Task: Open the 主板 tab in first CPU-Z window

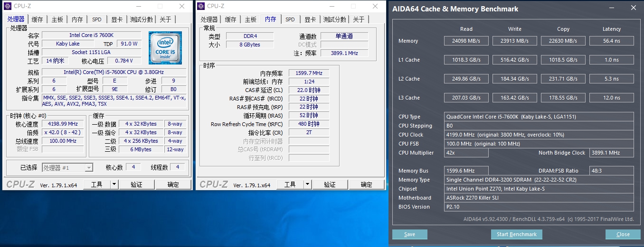Action: click(x=57, y=19)
